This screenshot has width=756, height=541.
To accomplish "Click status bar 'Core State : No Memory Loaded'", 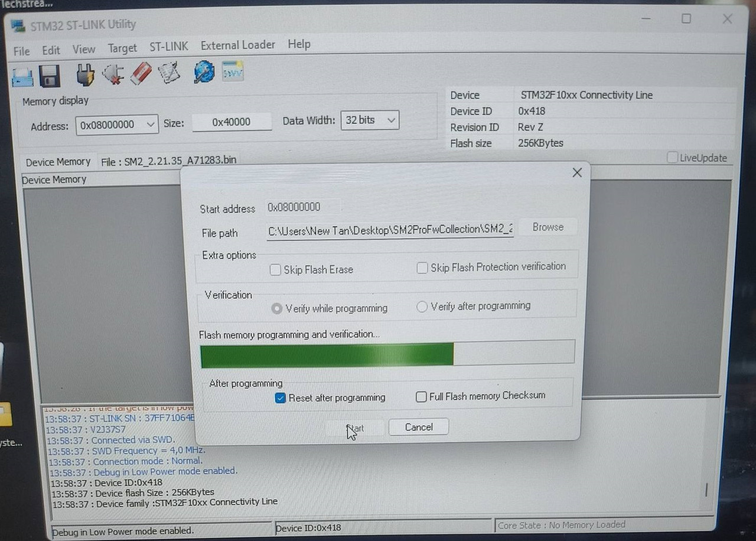I will (x=562, y=525).
